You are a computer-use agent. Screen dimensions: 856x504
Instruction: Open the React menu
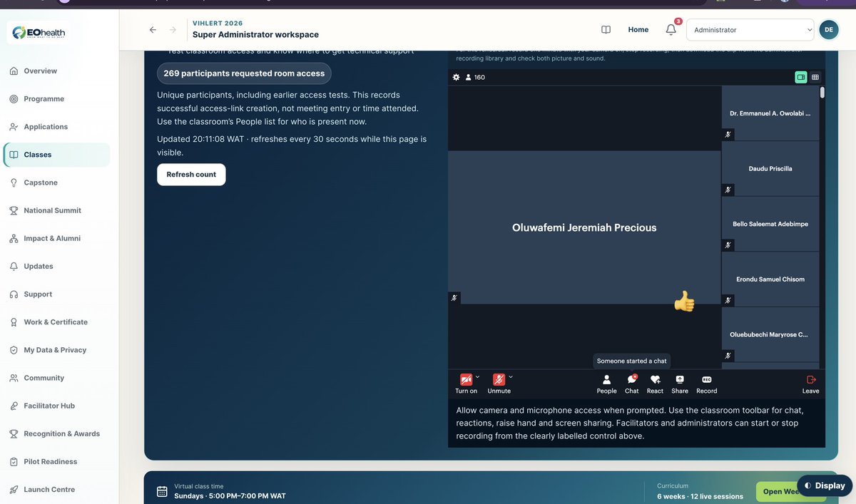click(655, 384)
